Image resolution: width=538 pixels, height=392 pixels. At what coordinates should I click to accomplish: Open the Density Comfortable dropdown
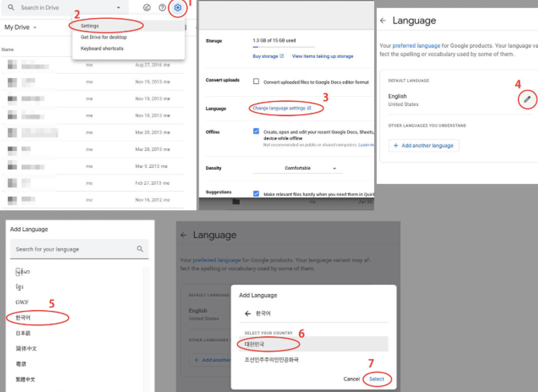tap(298, 168)
